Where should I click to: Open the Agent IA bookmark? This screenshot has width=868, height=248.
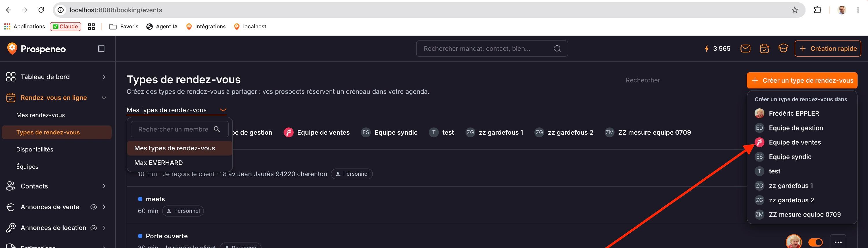click(x=162, y=27)
